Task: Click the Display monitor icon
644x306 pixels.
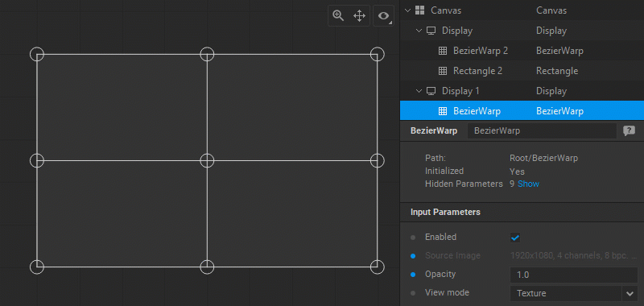Action: click(x=431, y=31)
